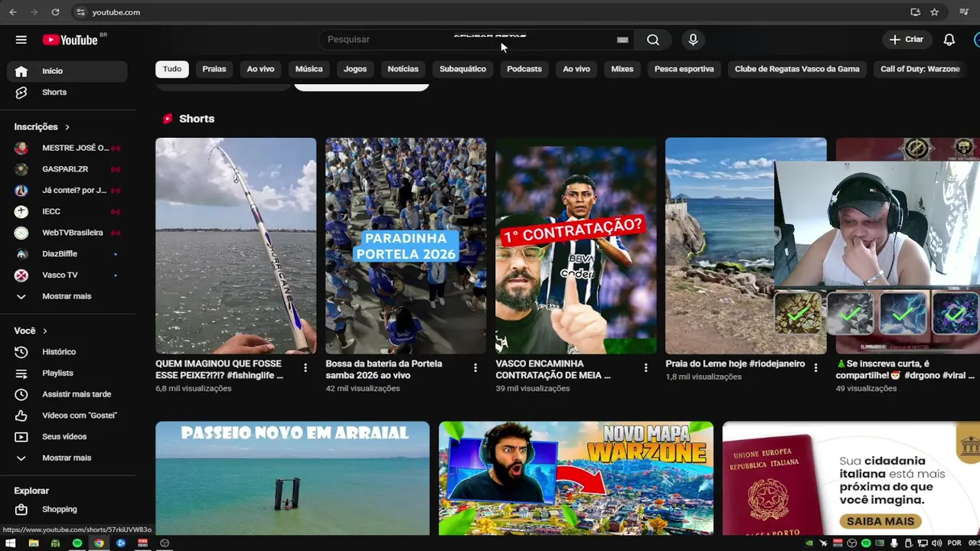Select the Pesca esportiva filter chip
The height and width of the screenshot is (551, 980).
tap(684, 69)
